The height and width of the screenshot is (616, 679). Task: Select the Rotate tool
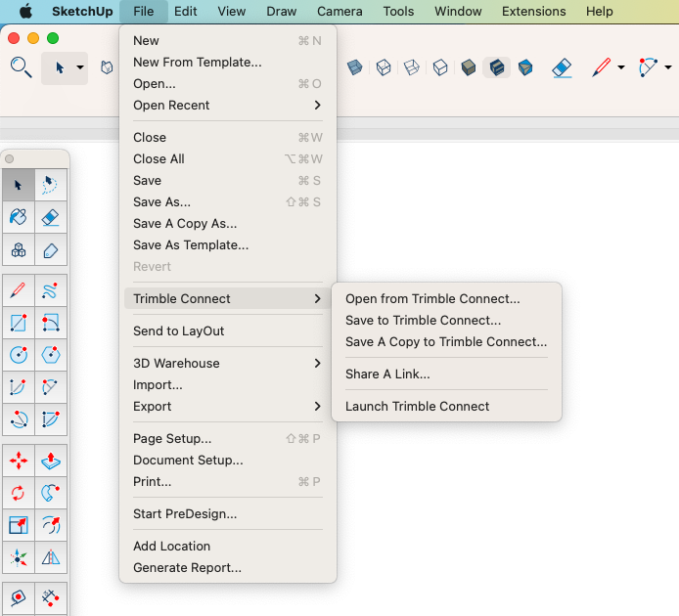tap(18, 493)
